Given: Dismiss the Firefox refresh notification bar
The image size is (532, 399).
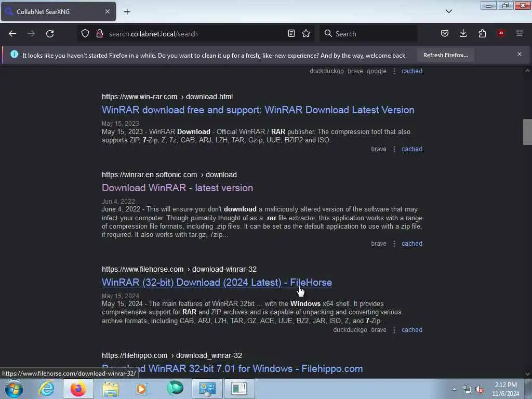Looking at the screenshot, I should (x=520, y=54).
